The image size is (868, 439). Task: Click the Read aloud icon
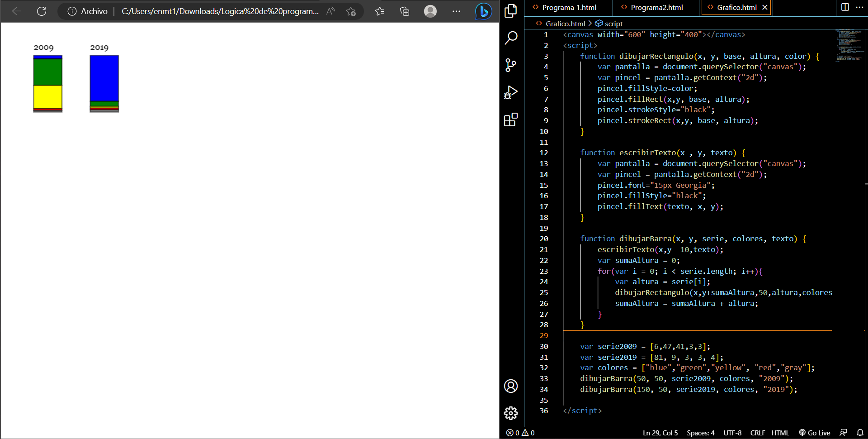[x=331, y=11]
